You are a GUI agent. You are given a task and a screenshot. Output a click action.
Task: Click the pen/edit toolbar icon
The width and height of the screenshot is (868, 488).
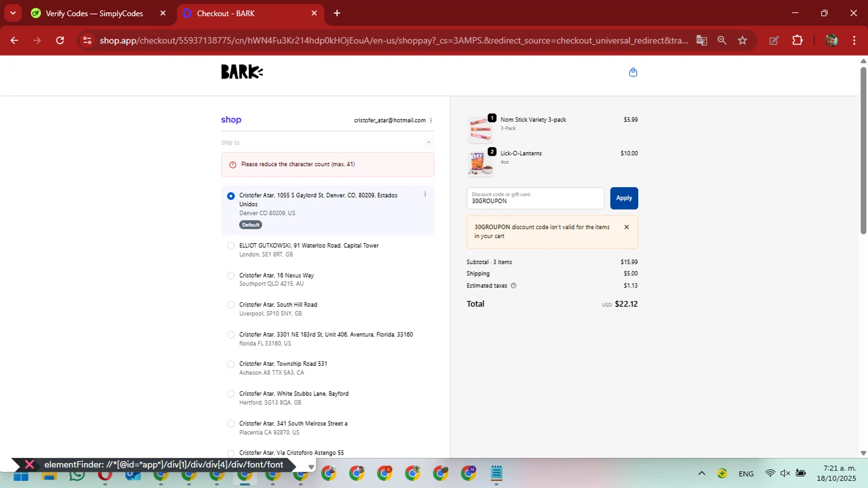774,41
